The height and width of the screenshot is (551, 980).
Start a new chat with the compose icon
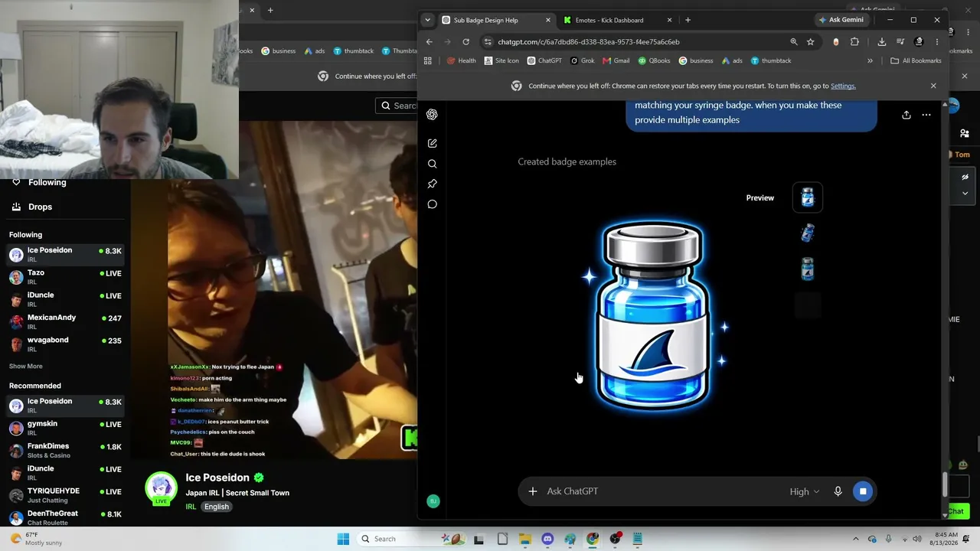(x=432, y=143)
